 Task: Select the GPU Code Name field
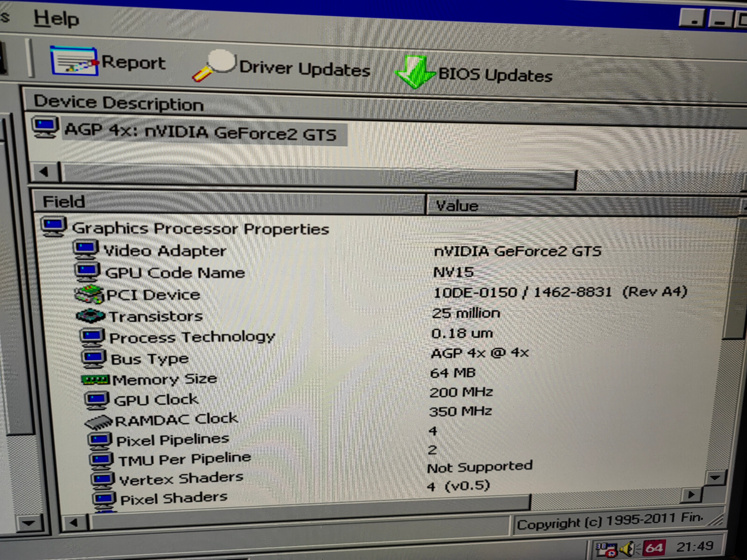[175, 273]
